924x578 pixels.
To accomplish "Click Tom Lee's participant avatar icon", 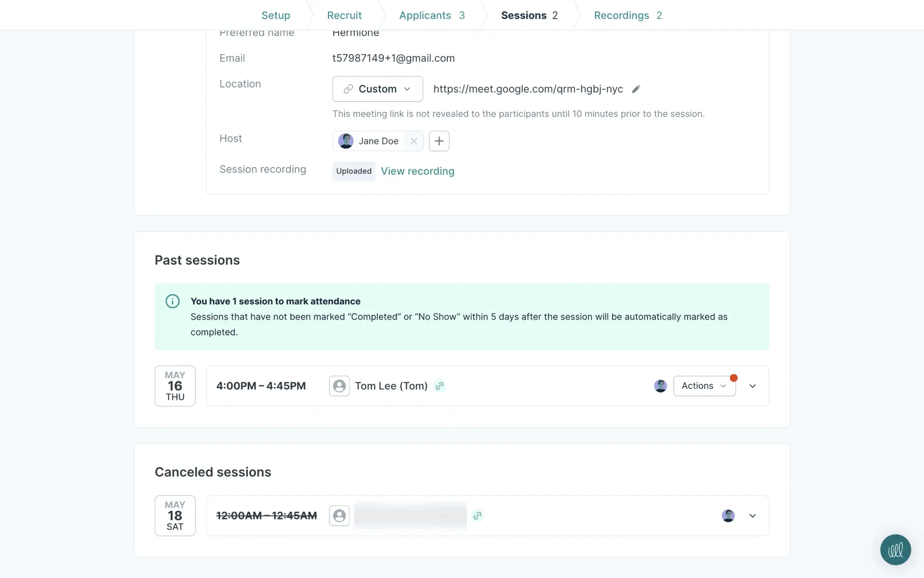I will (339, 386).
